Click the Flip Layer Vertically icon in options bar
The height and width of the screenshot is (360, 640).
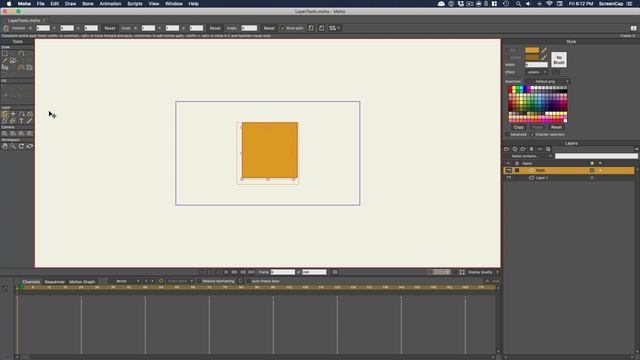322,28
